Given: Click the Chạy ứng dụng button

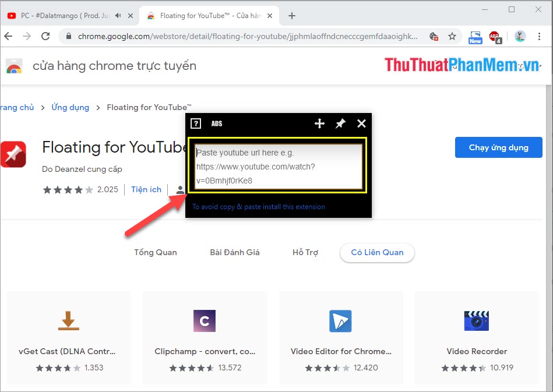Looking at the screenshot, I should click(498, 147).
